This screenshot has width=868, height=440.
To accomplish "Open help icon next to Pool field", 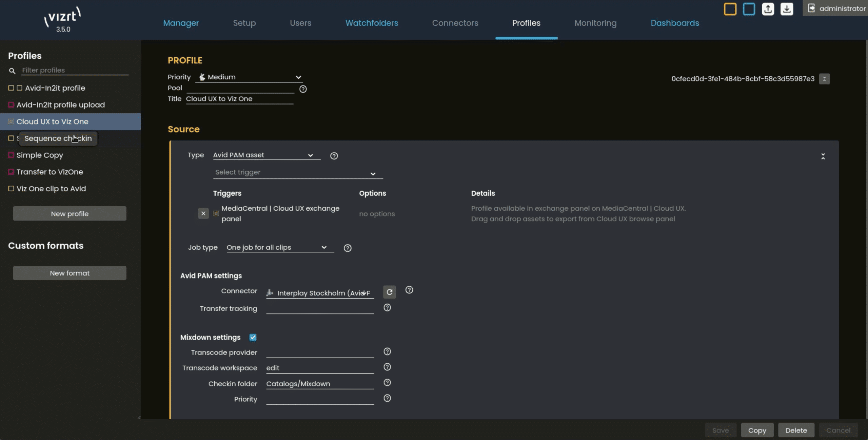I will click(x=303, y=89).
